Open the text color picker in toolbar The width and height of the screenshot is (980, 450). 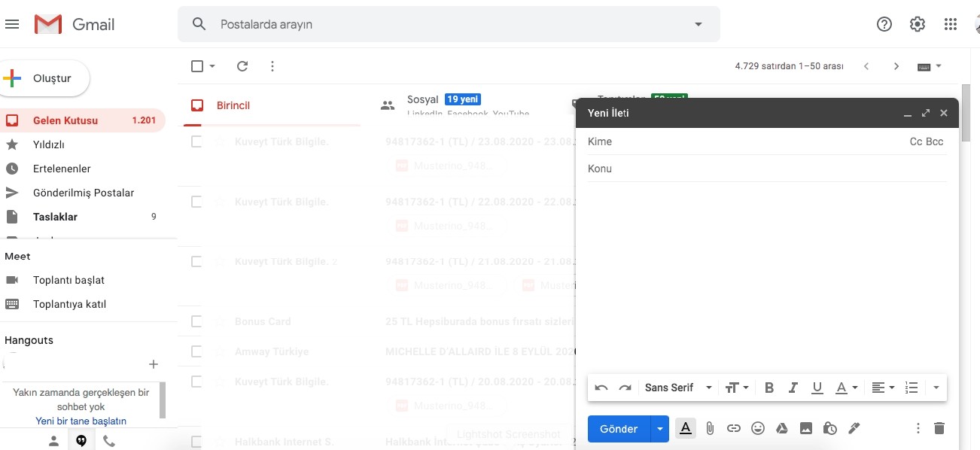tap(846, 388)
